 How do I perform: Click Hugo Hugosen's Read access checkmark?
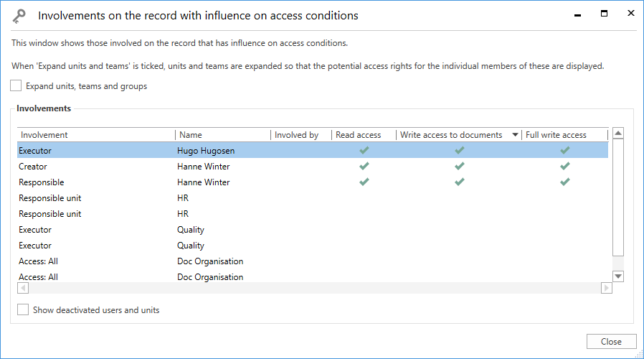[364, 151]
